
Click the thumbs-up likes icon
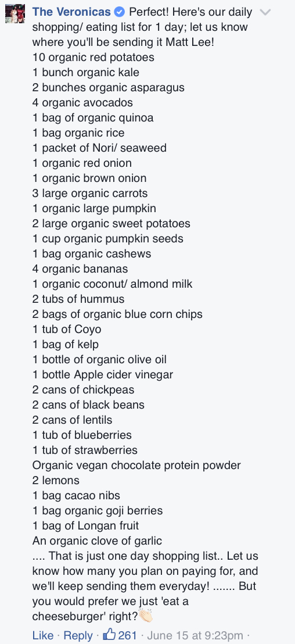point(110,635)
